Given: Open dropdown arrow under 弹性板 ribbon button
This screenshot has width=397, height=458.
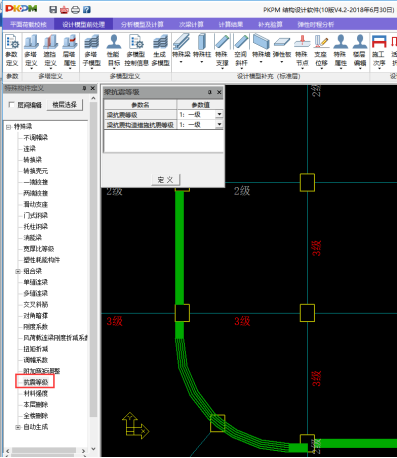Looking at the screenshot, I should point(282,62).
